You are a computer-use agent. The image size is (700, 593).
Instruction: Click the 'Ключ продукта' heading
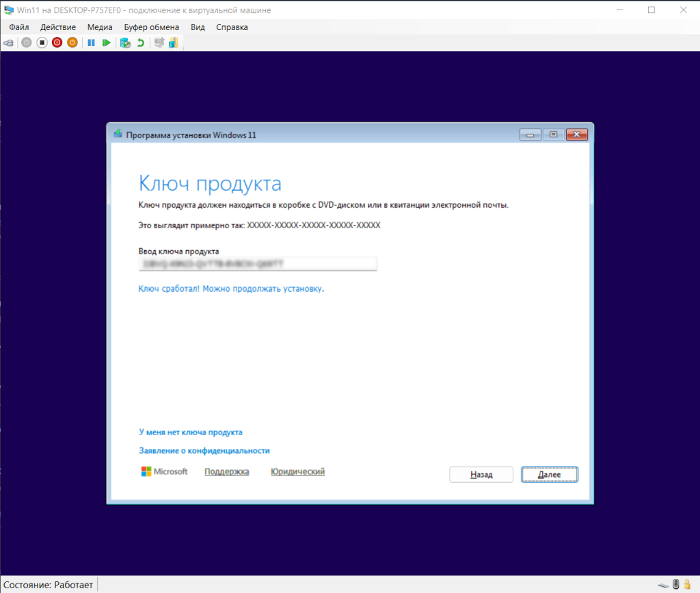[211, 183]
